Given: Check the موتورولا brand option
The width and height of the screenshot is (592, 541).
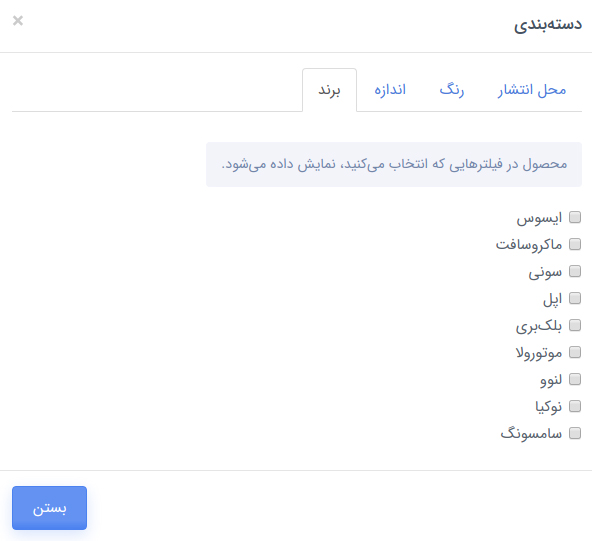Looking at the screenshot, I should pos(575,352).
